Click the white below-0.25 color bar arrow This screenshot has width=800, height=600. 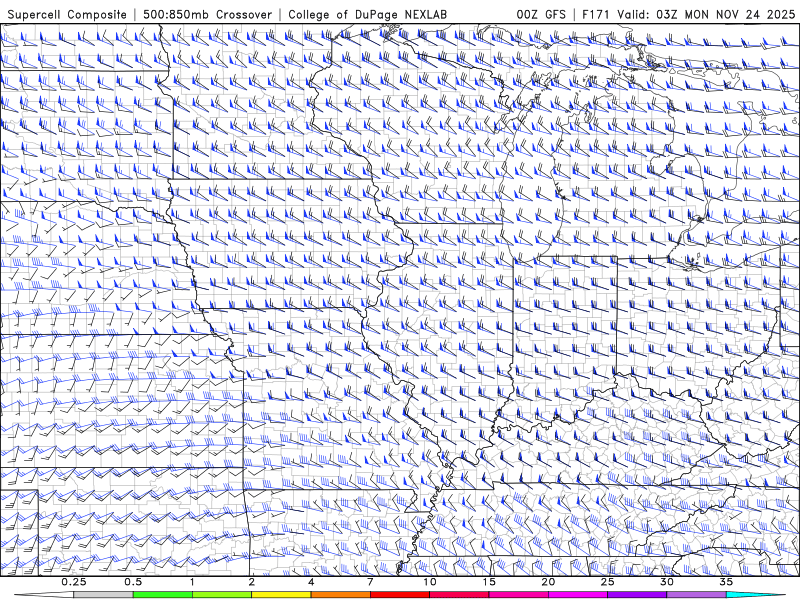pos(44,595)
